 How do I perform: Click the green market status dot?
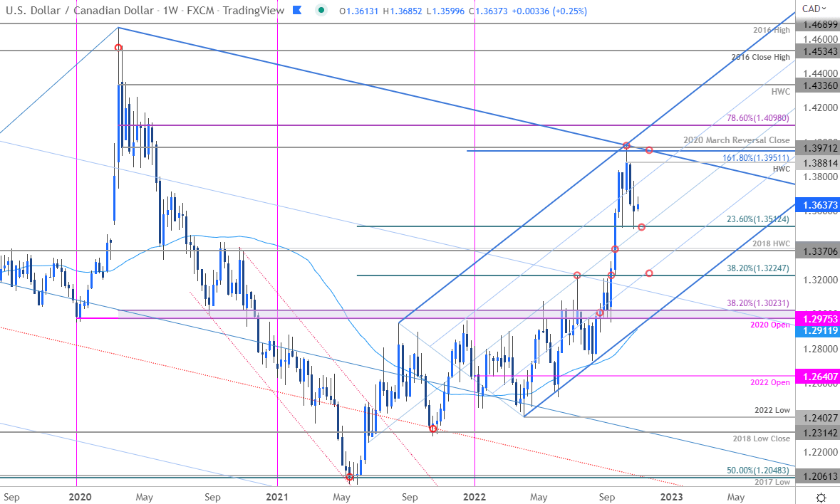[321, 10]
